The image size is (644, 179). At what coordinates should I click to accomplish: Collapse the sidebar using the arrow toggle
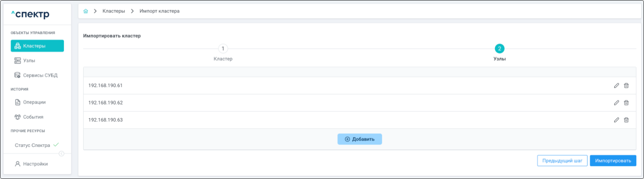[62, 154]
